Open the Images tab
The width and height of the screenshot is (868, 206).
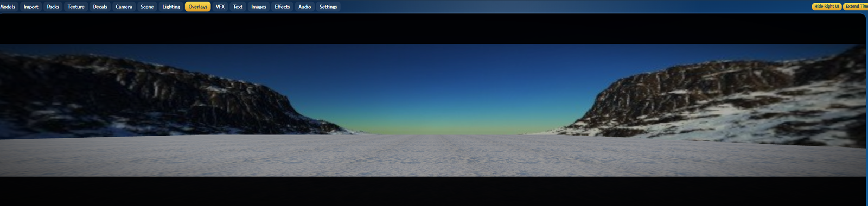click(259, 7)
